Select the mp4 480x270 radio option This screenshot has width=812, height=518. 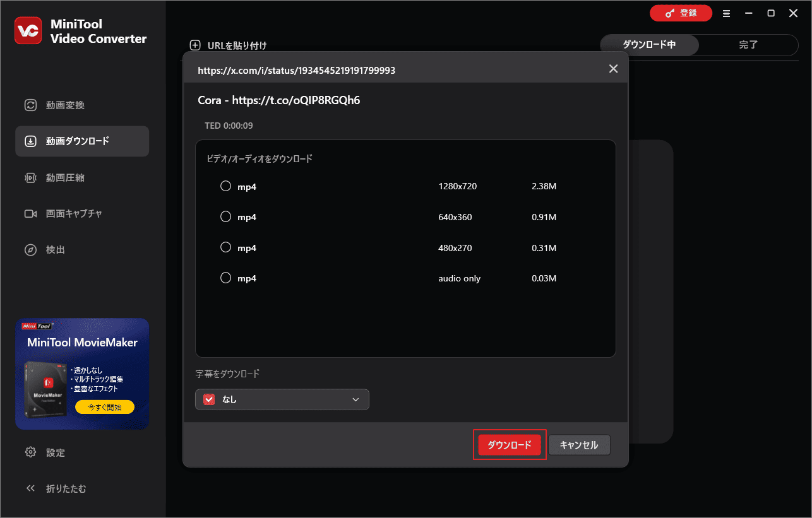pyautogui.click(x=225, y=247)
